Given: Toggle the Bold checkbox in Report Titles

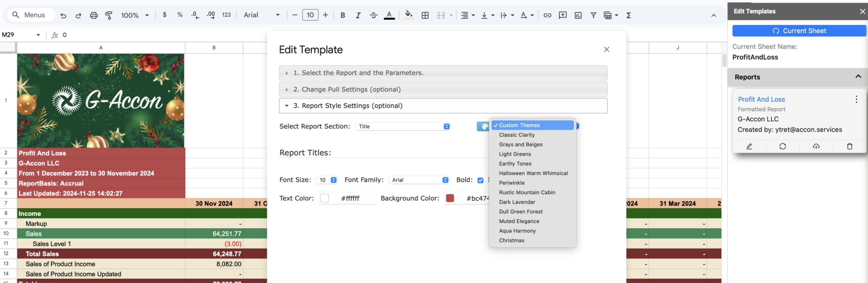Looking at the screenshot, I should tap(480, 180).
